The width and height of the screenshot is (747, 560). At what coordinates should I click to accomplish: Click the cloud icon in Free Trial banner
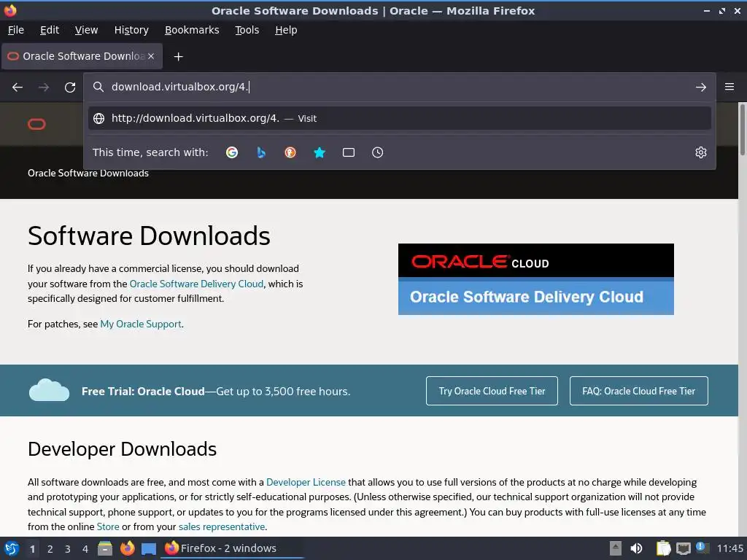[49, 390]
